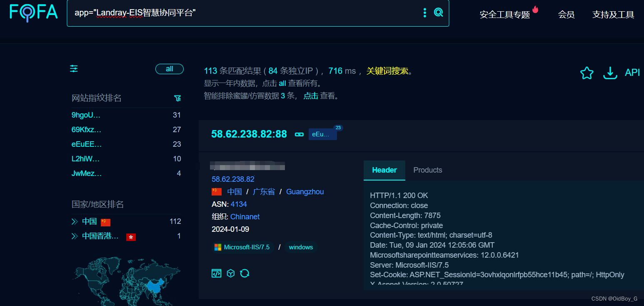
Task: Open search options via the three-dot icon
Action: tap(424, 13)
